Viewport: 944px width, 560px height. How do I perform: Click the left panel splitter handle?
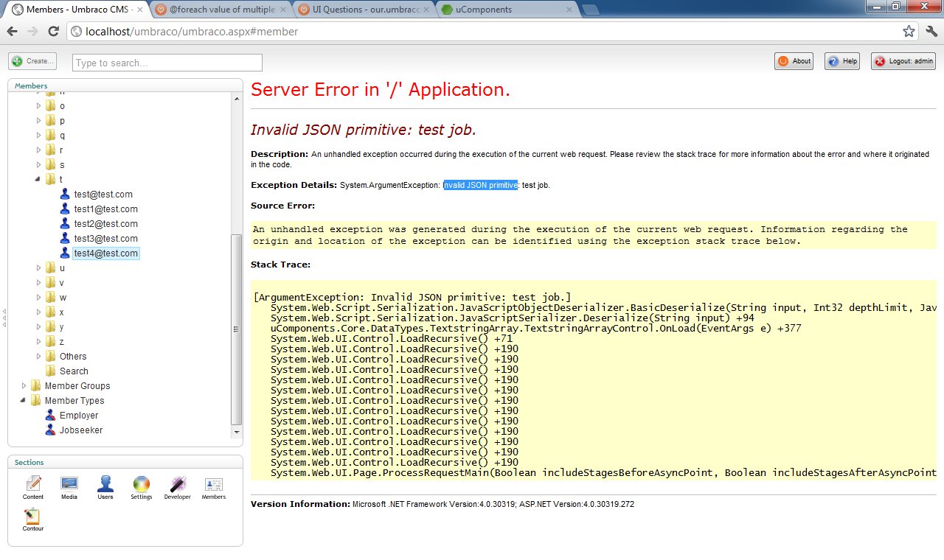tap(4, 318)
